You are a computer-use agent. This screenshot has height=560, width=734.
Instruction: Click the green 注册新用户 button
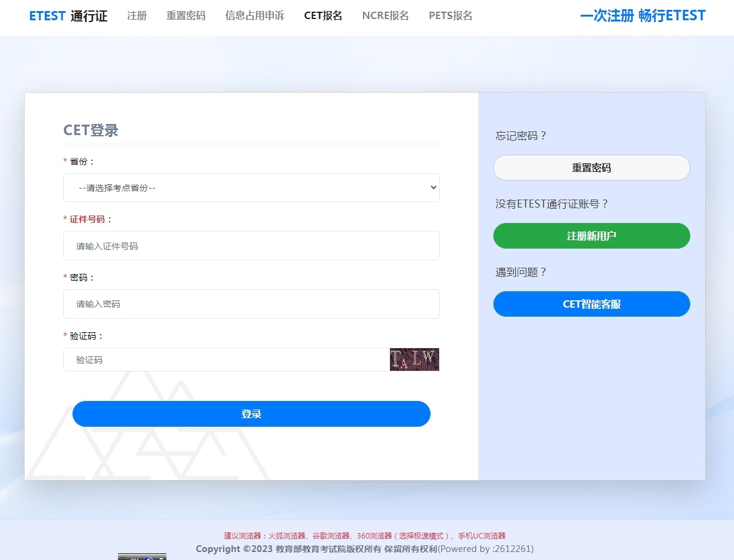[x=591, y=236]
